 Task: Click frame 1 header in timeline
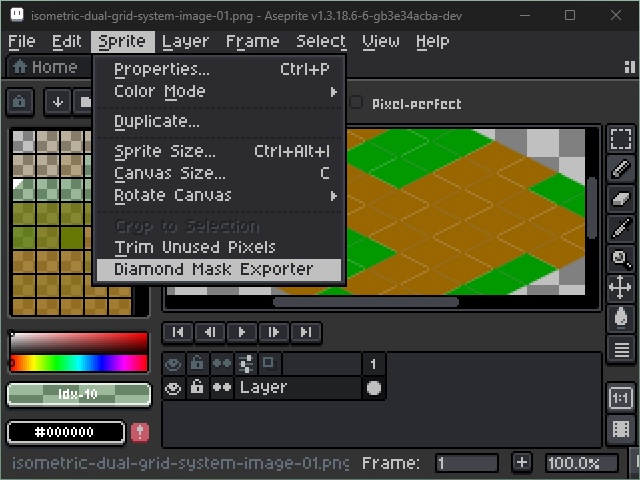(x=373, y=364)
